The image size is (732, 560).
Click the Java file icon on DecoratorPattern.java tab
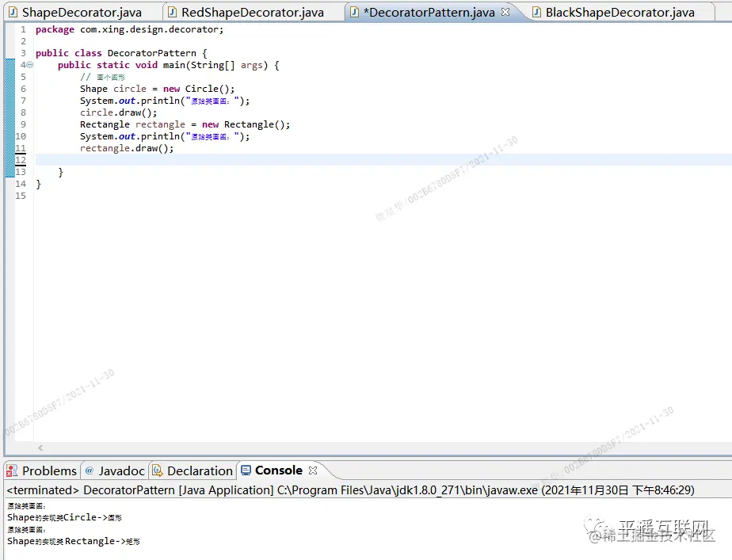pos(354,12)
